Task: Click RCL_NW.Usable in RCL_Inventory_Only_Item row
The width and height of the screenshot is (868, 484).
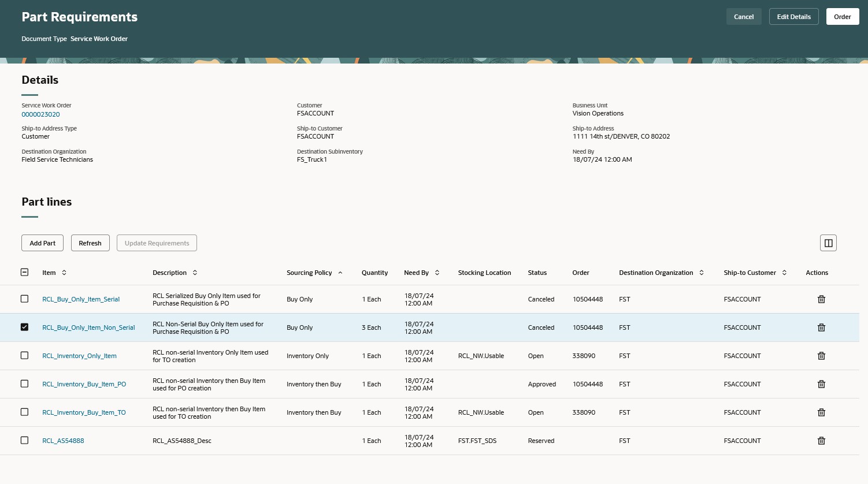Action: pyautogui.click(x=481, y=356)
